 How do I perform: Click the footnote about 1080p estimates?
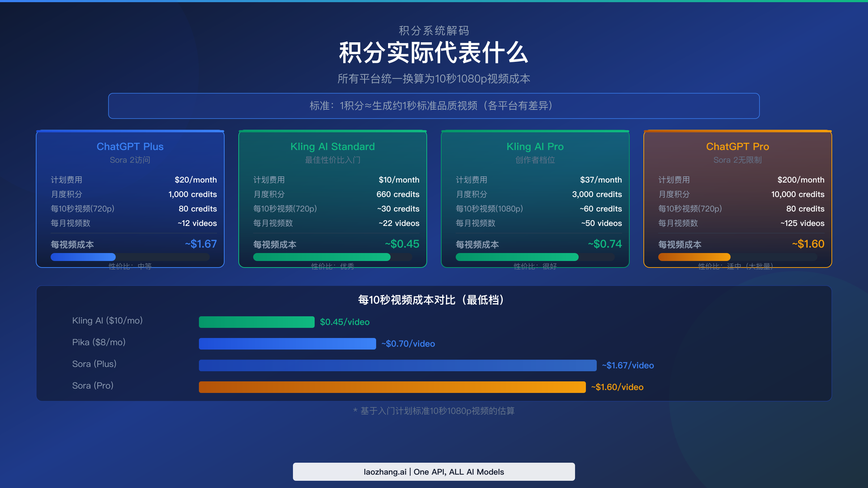pos(434,411)
